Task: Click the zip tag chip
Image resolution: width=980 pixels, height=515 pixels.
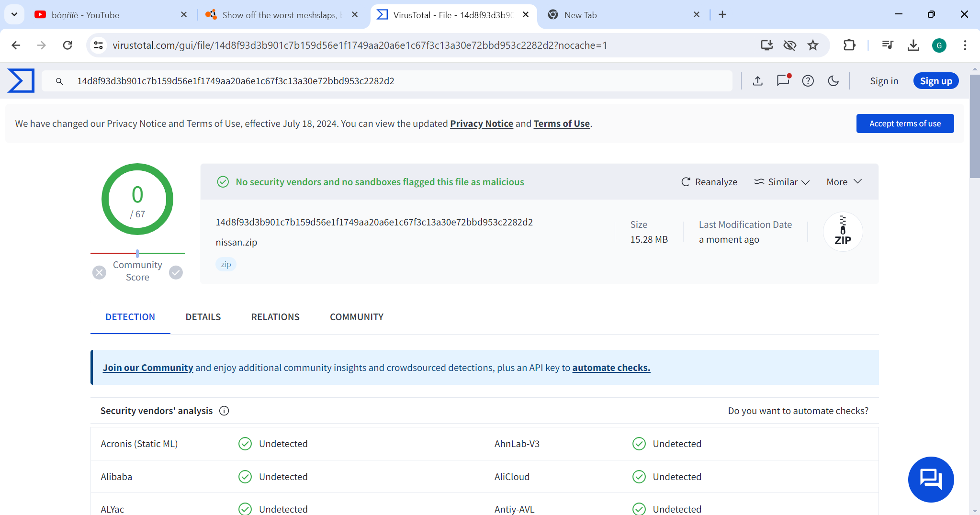Action: pos(226,264)
